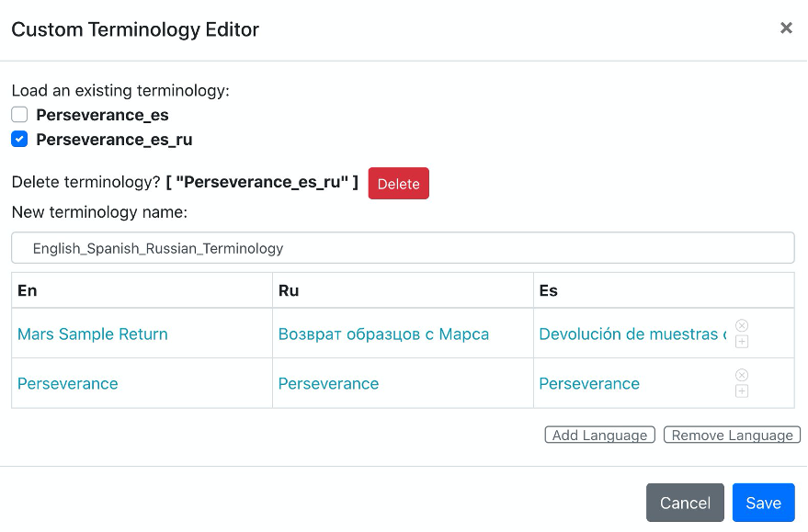
Task: Save the new terminology
Action: 764,503
